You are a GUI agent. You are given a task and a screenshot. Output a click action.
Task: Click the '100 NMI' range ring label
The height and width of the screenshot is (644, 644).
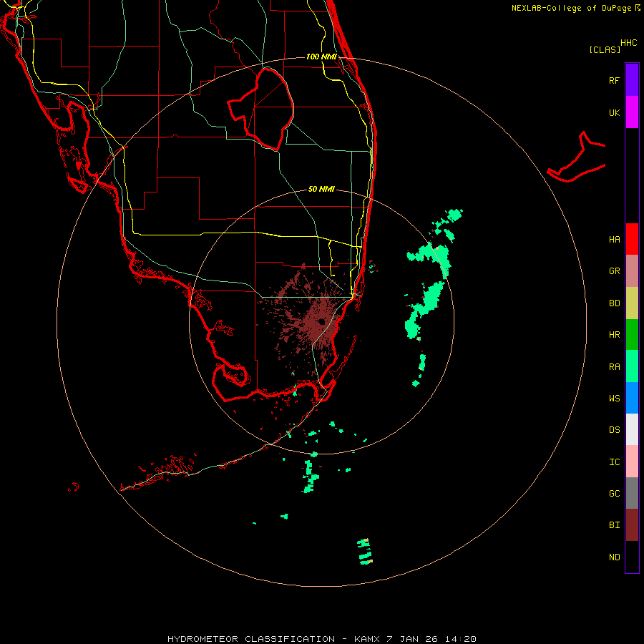(x=321, y=57)
